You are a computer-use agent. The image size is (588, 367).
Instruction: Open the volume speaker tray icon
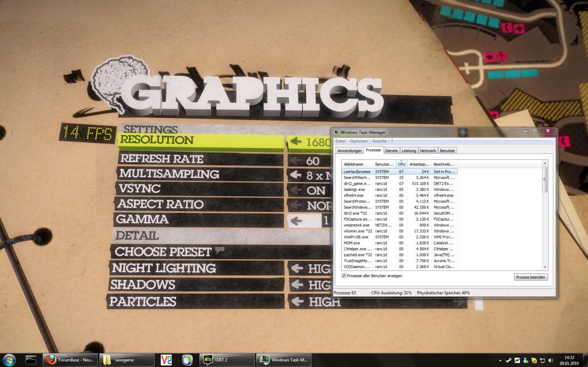[x=551, y=360]
